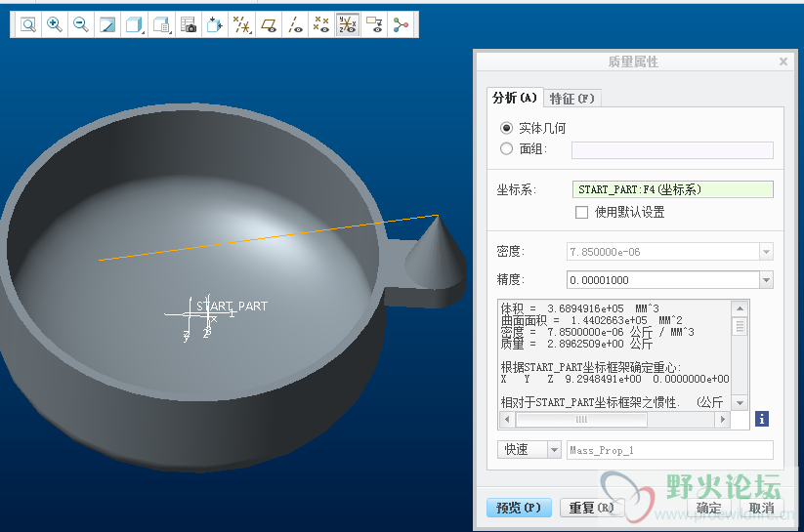Viewport: 804px width, 532px height.
Task: Click the 质量 mass result line
Action: coord(576,344)
